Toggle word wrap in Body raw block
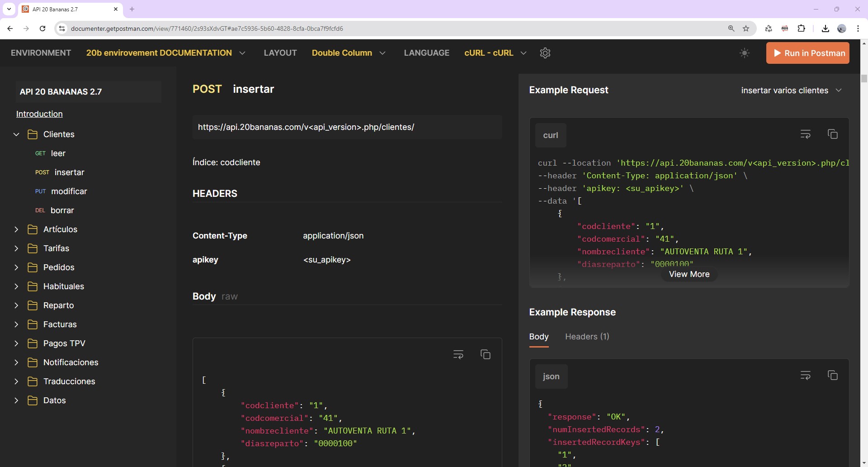868x467 pixels. (458, 355)
